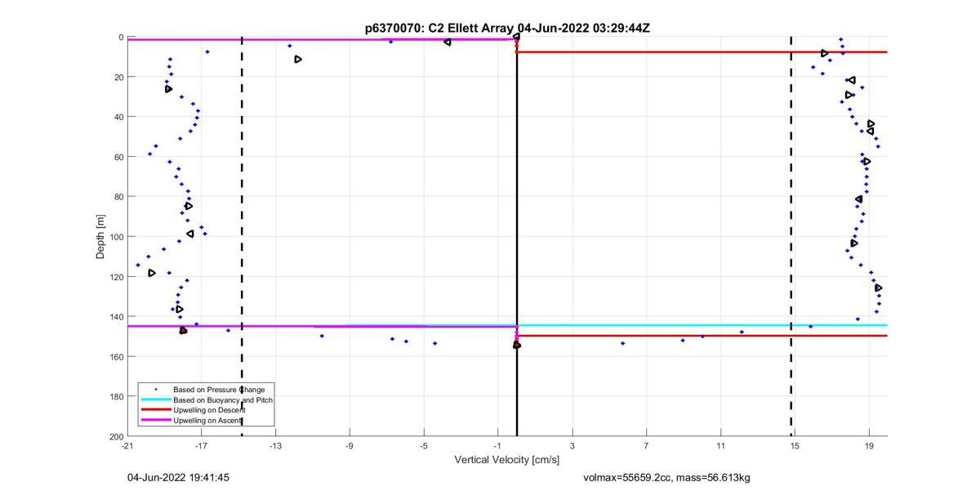
Task: Click legend entry 'Upwelling on Descent'
Action: click(211, 409)
